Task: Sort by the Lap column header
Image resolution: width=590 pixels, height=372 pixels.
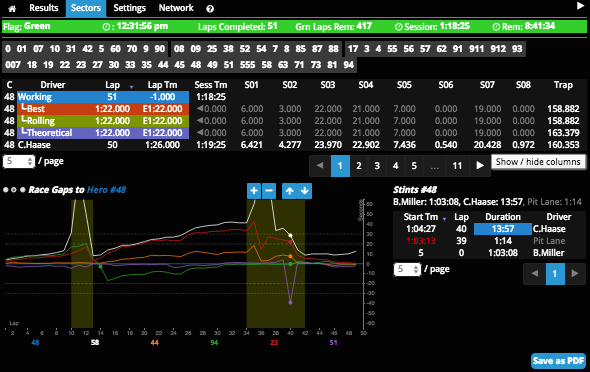Action: 113,85
